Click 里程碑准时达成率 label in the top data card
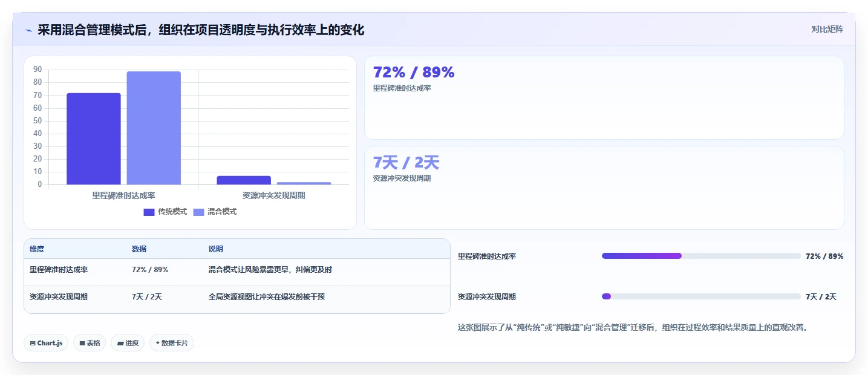The height and width of the screenshot is (375, 868). click(402, 88)
